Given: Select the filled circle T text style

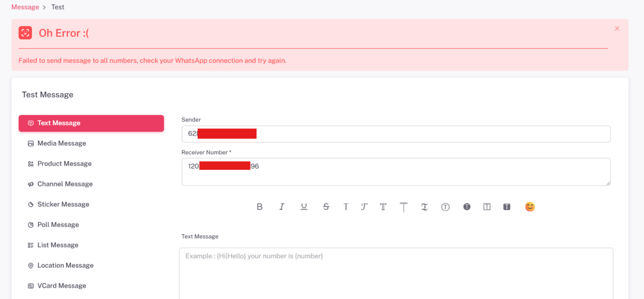Looking at the screenshot, I should [x=467, y=207].
